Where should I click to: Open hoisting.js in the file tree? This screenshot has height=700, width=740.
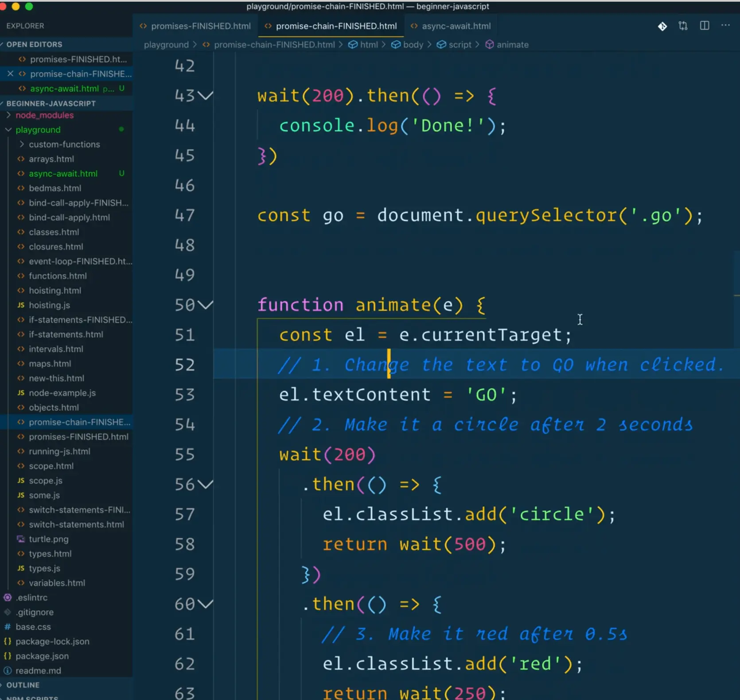(49, 305)
